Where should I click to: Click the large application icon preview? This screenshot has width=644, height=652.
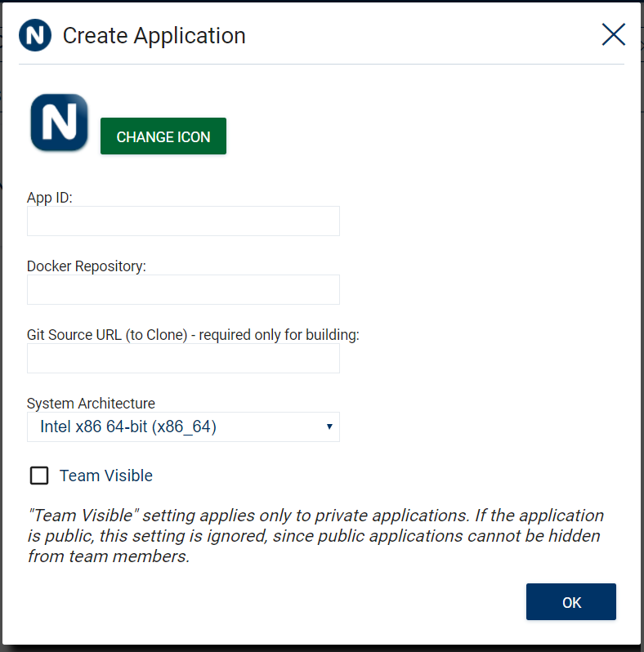[x=60, y=123]
